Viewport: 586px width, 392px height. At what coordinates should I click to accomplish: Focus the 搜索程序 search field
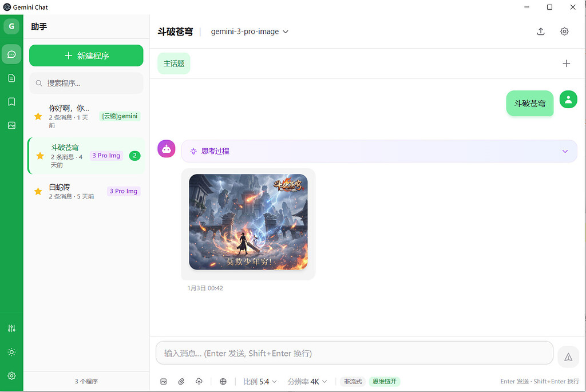[x=86, y=83]
